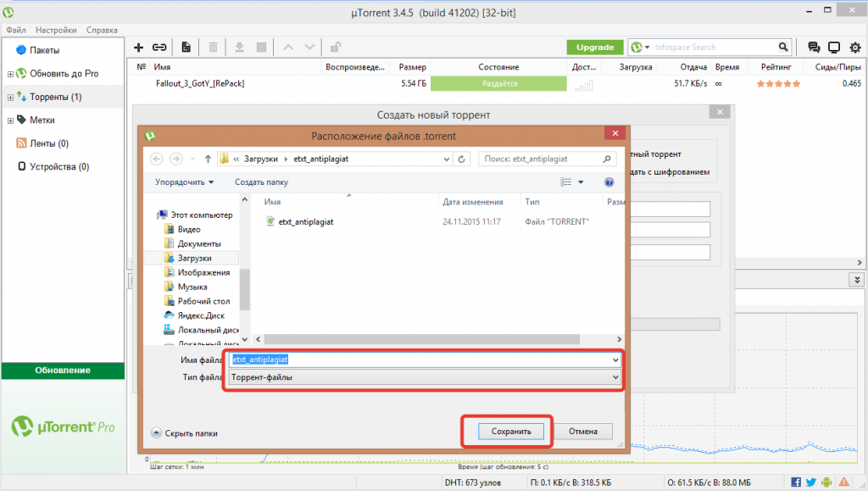Click the Remote monitor icon in toolbar
Screen dimensions: 868x491
coord(834,47)
